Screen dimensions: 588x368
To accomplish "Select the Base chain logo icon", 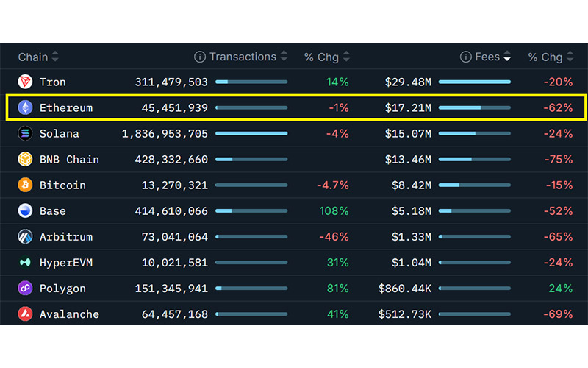I will coord(26,210).
